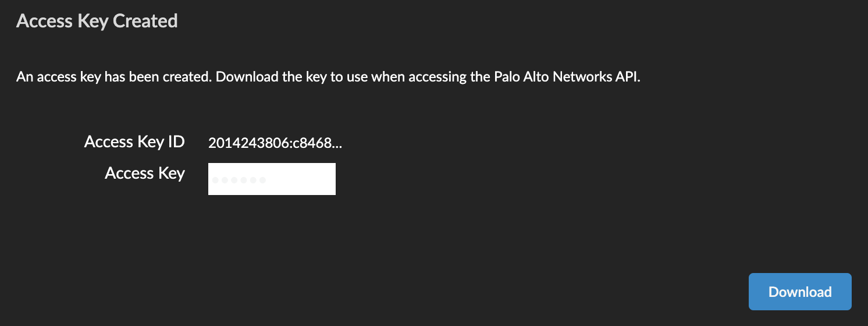This screenshot has height=326, width=868.
Task: Click the hidden dots in Access Key box
Action: click(239, 180)
